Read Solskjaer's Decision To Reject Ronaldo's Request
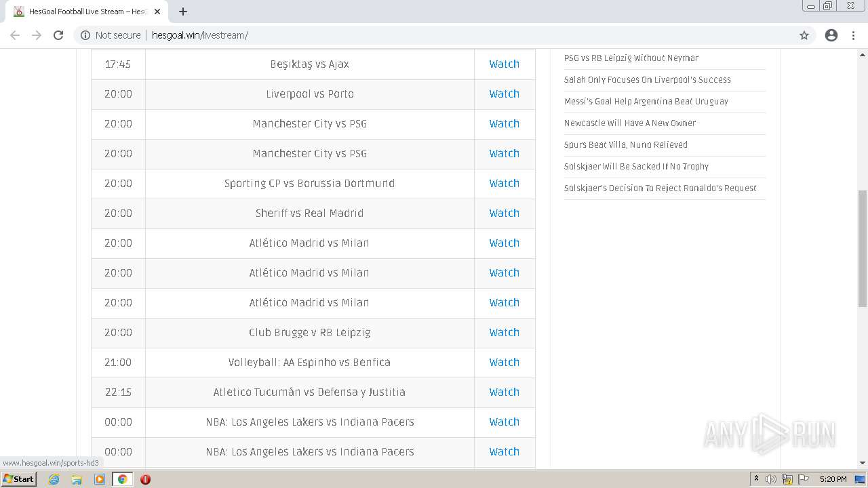Screen dimensions: 868x488 pyautogui.click(x=660, y=188)
